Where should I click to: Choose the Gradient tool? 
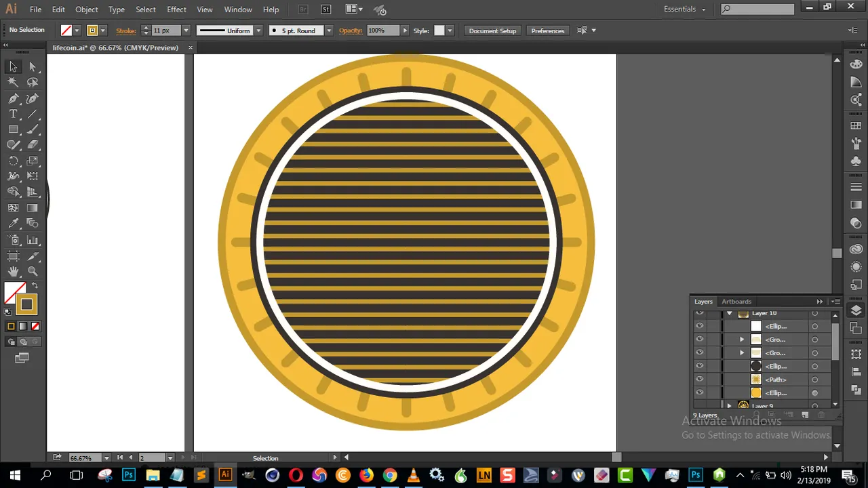click(33, 208)
